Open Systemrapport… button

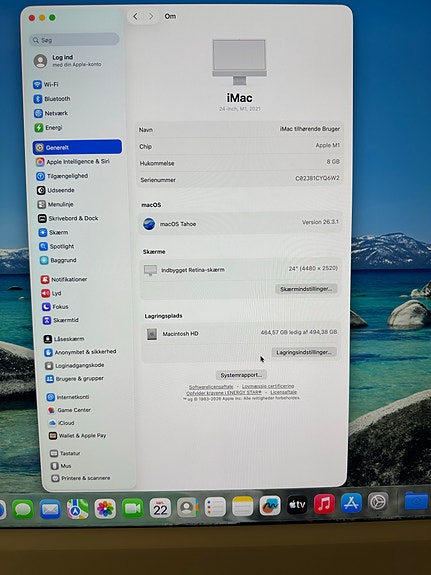tap(241, 375)
